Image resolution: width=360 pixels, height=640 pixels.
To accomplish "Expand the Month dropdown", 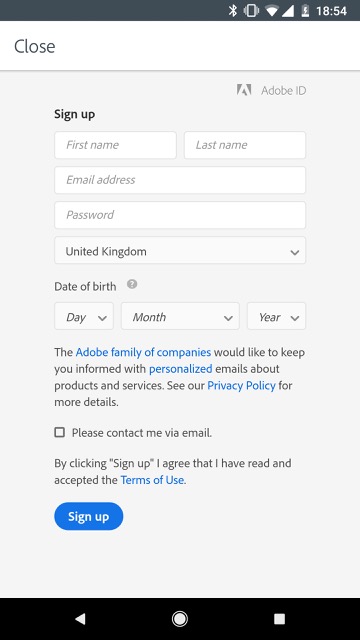I will click(x=180, y=316).
